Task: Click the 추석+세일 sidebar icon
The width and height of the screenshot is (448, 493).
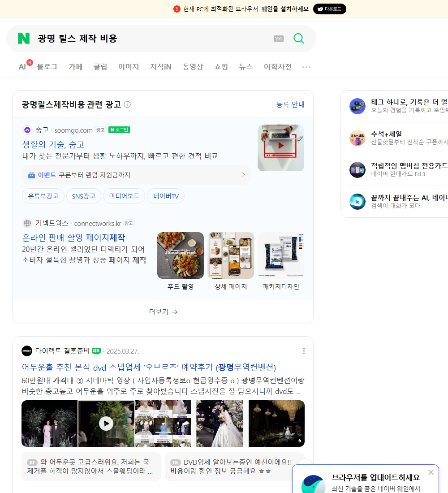Action: [x=358, y=138]
